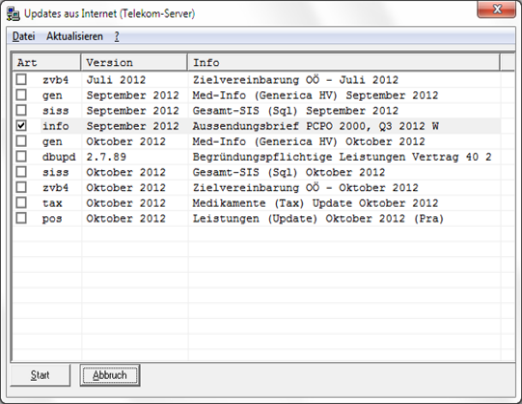Open the Datei menu
The width and height of the screenshot is (522, 404).
(24, 36)
